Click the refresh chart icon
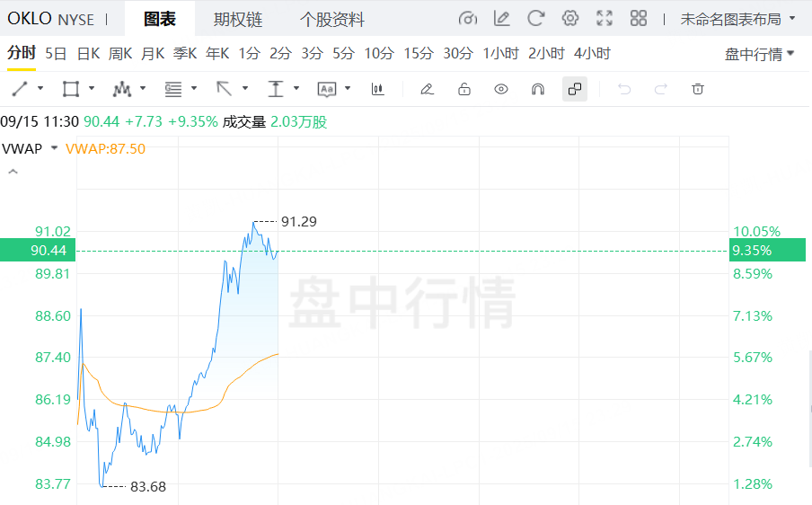812x505 pixels. 536,18
